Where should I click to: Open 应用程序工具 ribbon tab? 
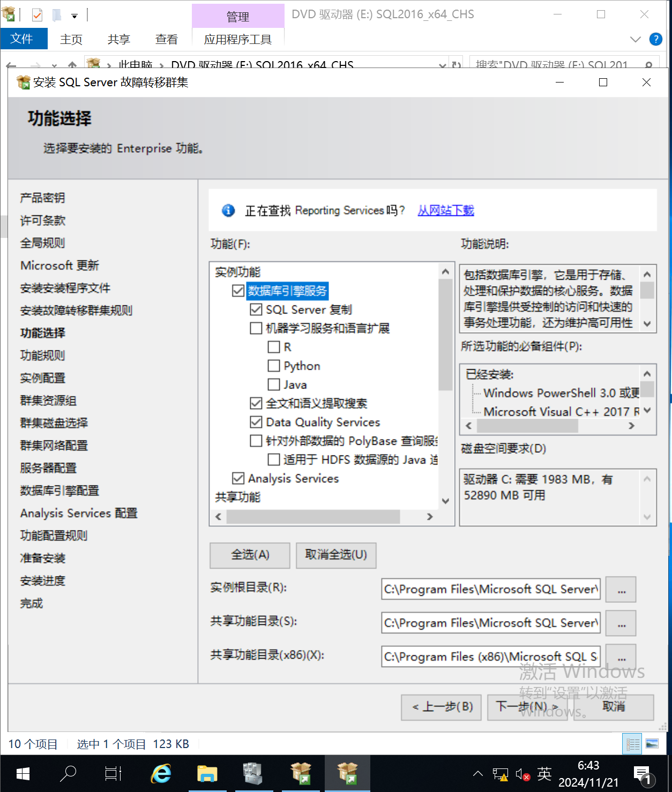click(x=238, y=39)
